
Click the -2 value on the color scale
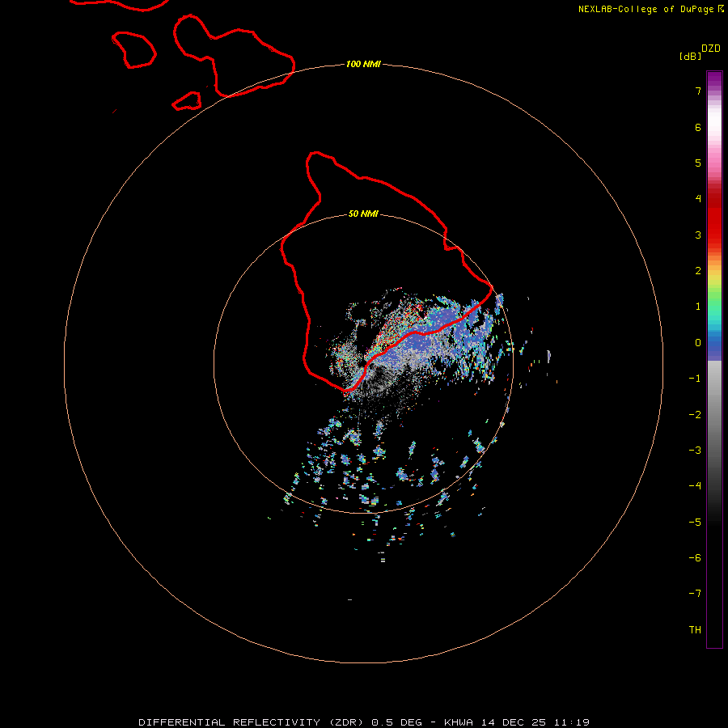point(695,415)
